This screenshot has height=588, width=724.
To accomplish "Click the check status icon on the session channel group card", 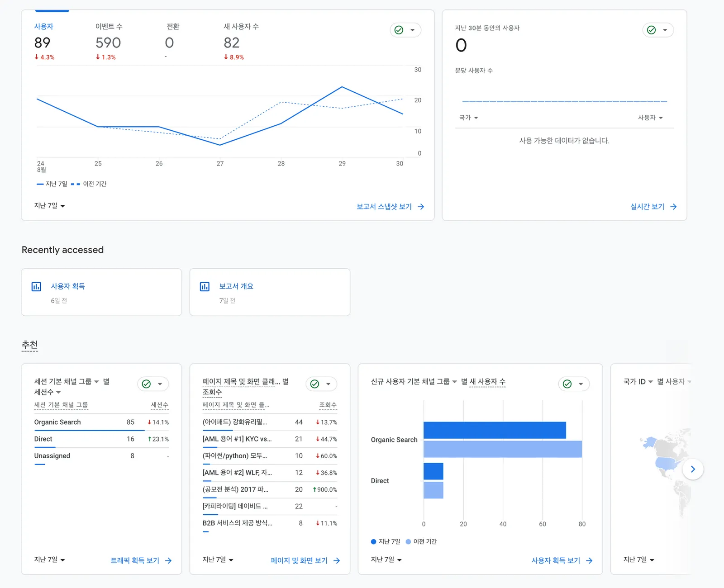I will click(x=146, y=384).
